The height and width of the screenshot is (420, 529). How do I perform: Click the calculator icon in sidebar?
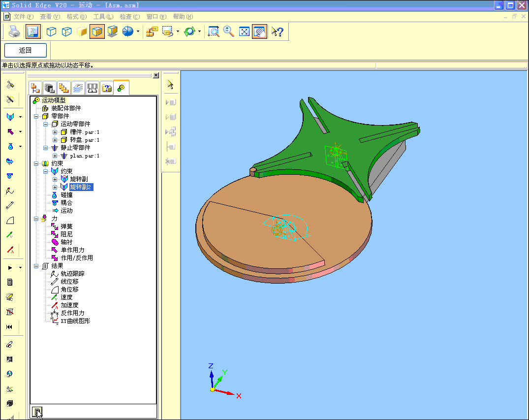(x=10, y=282)
